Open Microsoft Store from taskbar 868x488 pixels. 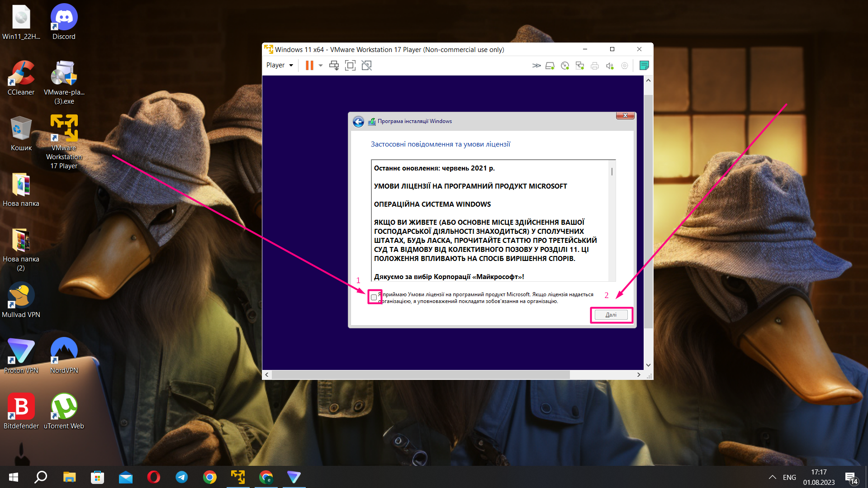pyautogui.click(x=97, y=477)
